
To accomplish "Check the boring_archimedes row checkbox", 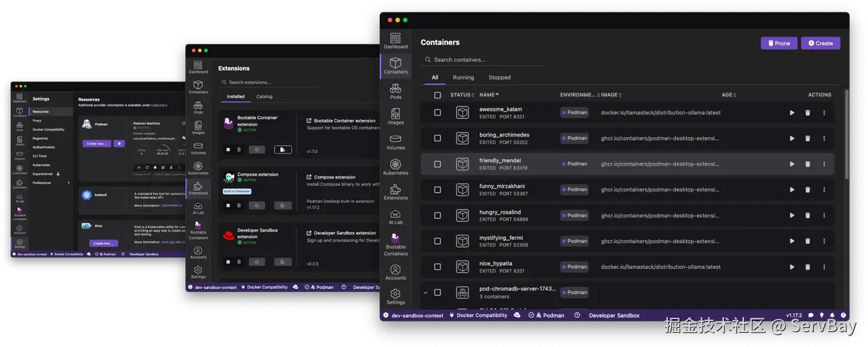I will pos(437,138).
